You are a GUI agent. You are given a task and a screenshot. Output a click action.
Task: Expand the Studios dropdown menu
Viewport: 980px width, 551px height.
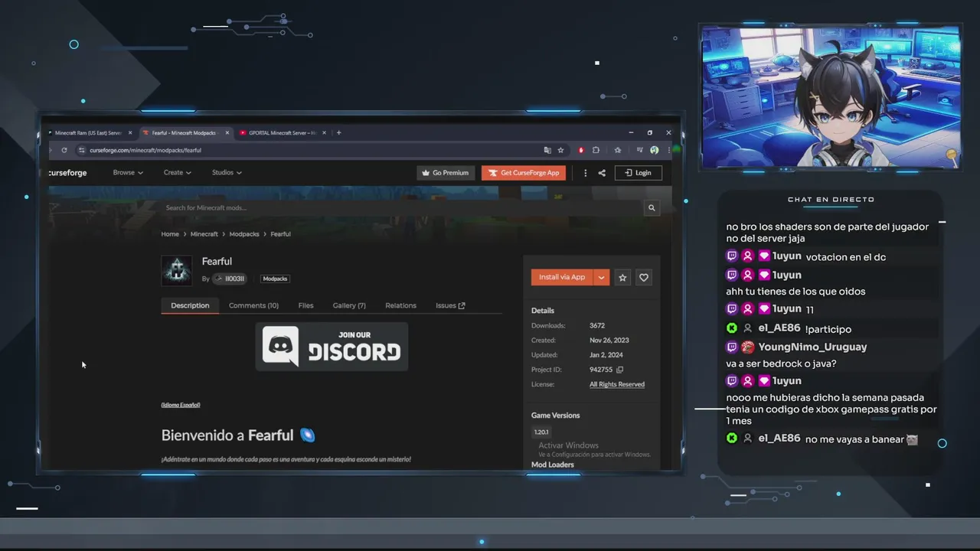(227, 173)
